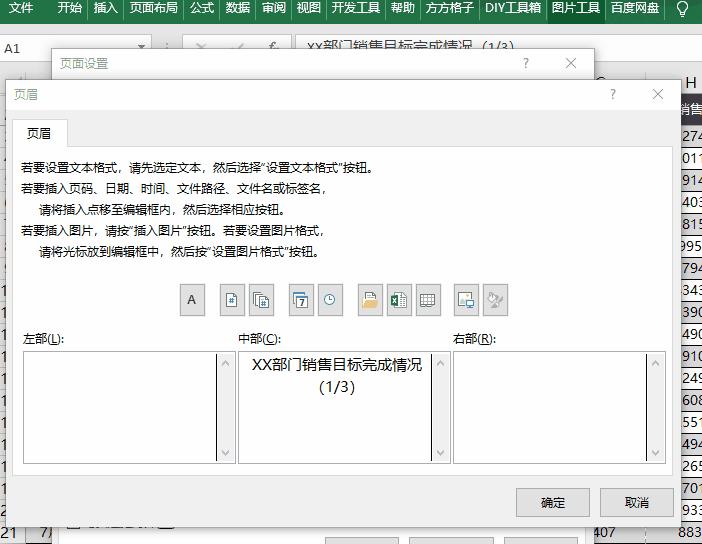702x544 pixels.
Task: Open the 视图 ribbon tab
Action: 308,8
